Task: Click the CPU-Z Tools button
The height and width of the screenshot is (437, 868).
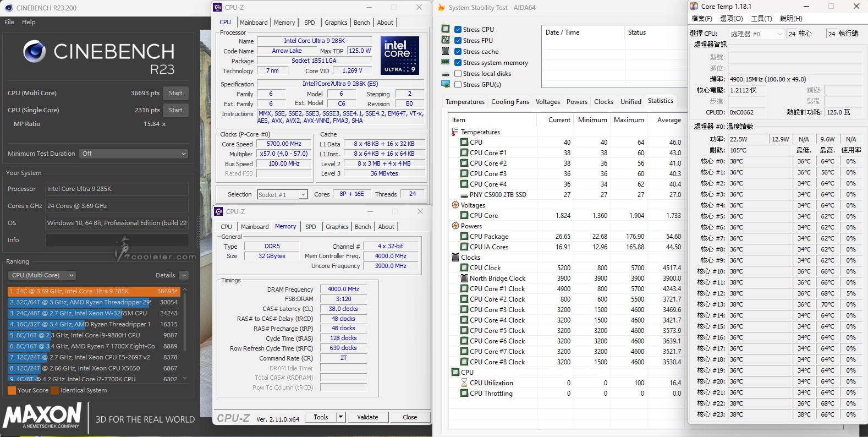Action: pyautogui.click(x=321, y=417)
